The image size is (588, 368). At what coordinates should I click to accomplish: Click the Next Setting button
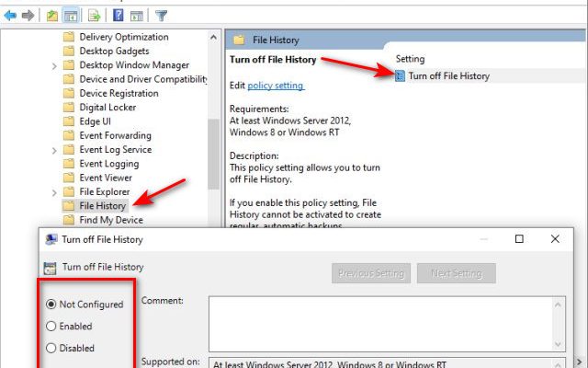coord(457,273)
